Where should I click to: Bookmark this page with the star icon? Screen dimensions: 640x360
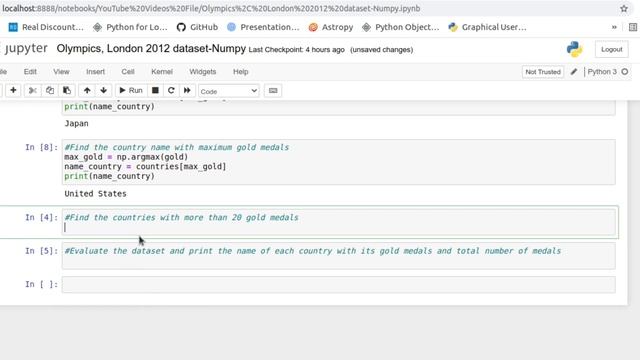click(x=624, y=9)
